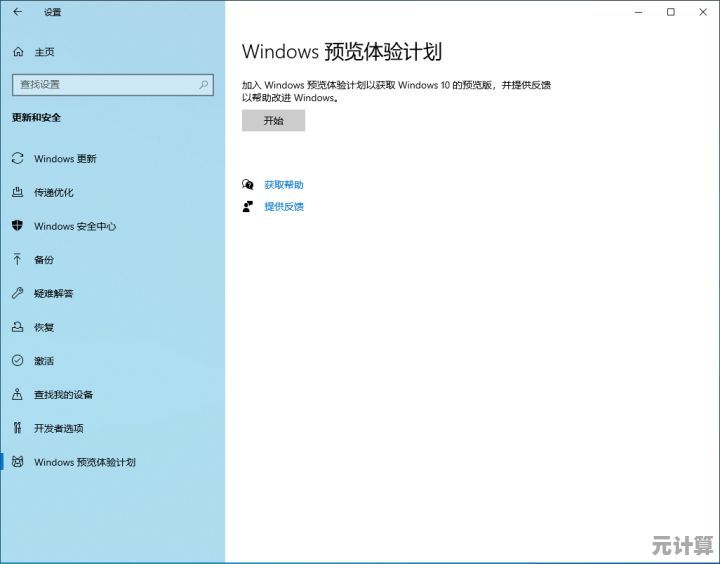Click the 设置 window title text
Viewport: 720px width, 564px height.
click(x=52, y=12)
